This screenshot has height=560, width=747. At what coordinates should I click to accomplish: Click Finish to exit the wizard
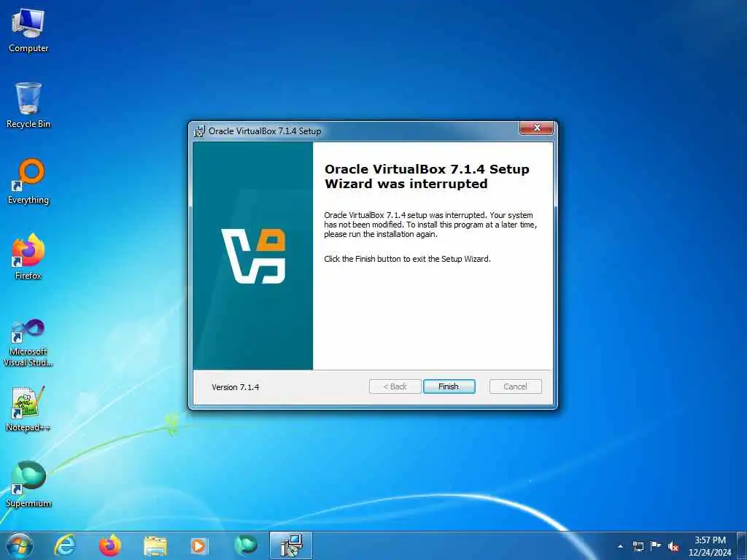pos(449,386)
